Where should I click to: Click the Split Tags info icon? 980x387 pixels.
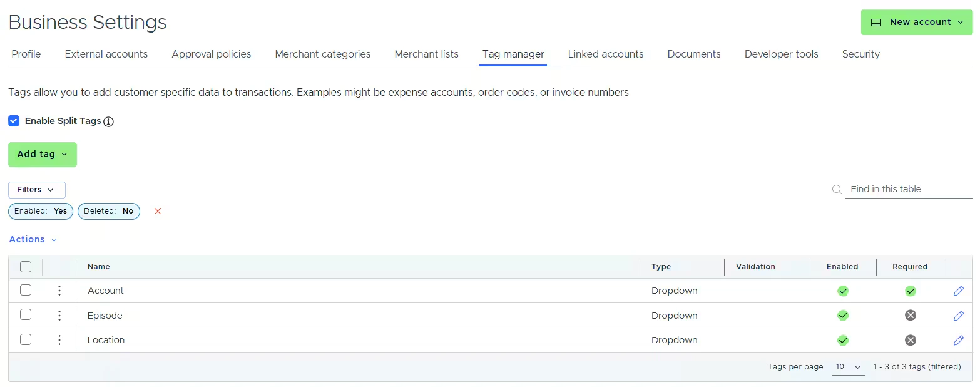pyautogui.click(x=108, y=121)
